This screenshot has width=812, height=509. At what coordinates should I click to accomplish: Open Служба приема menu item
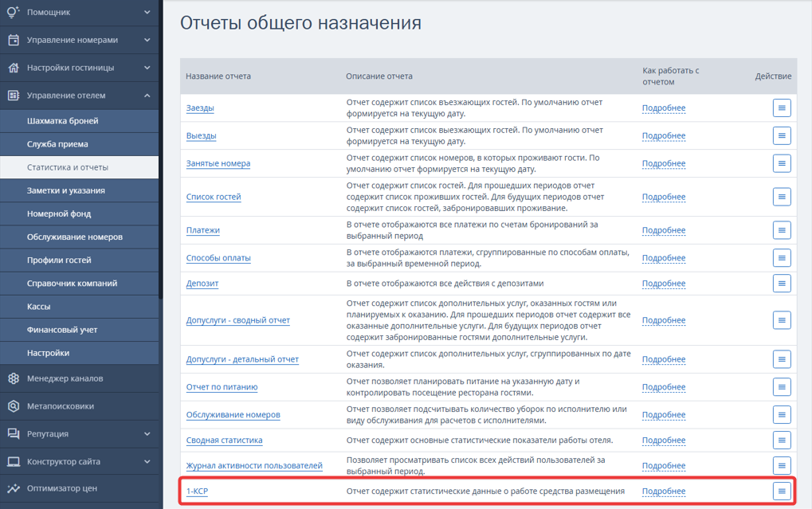[x=79, y=144]
